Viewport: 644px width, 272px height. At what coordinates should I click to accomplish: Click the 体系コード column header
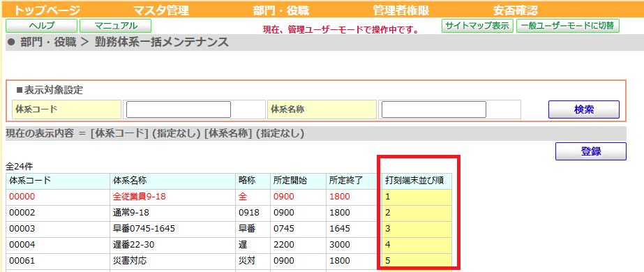point(58,181)
